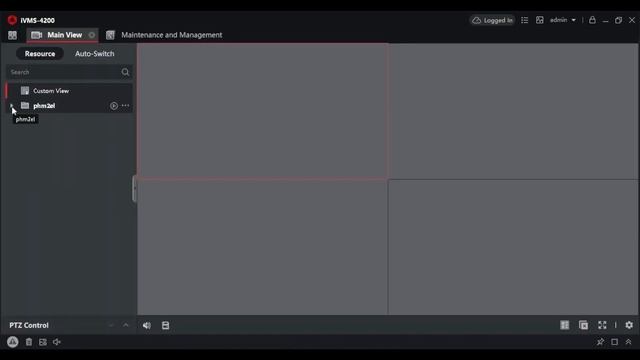
Task: Open the admin user dropdown
Action: 563,20
